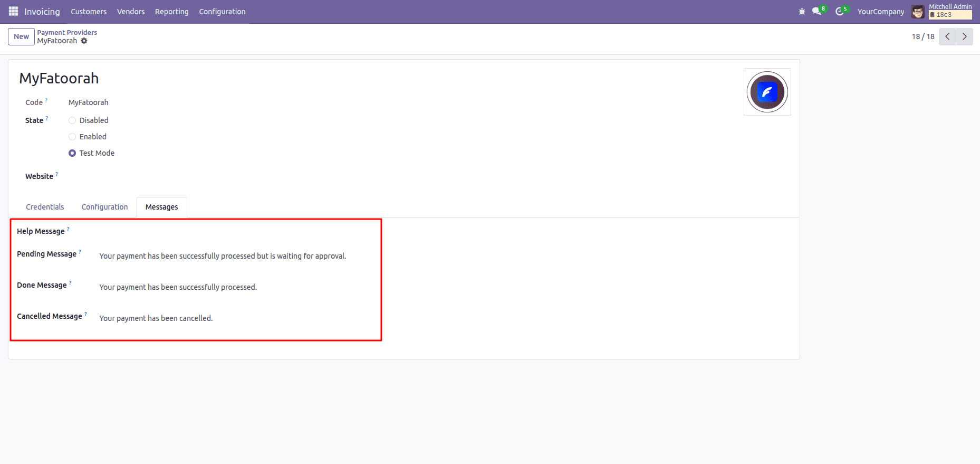Show the Help Message tooltip mark
The height and width of the screenshot is (464, 980).
click(x=68, y=229)
